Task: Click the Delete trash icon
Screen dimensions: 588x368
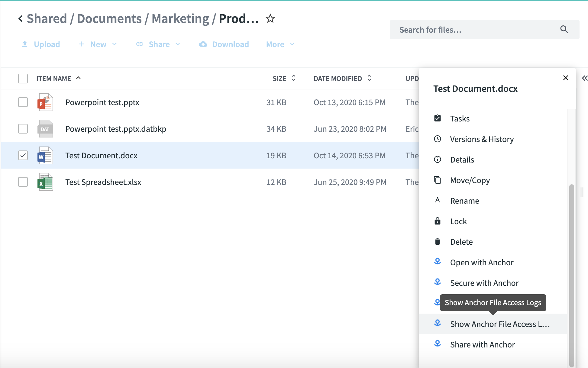Action: [x=437, y=242]
